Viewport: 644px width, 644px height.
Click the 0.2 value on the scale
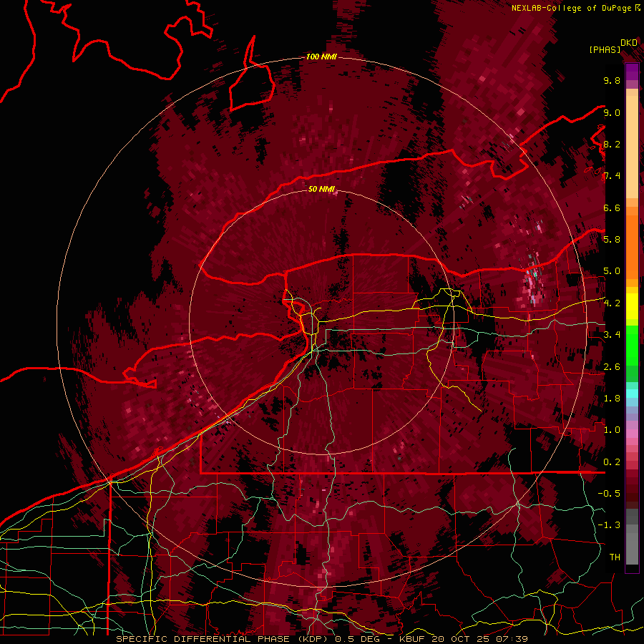pyautogui.click(x=612, y=462)
